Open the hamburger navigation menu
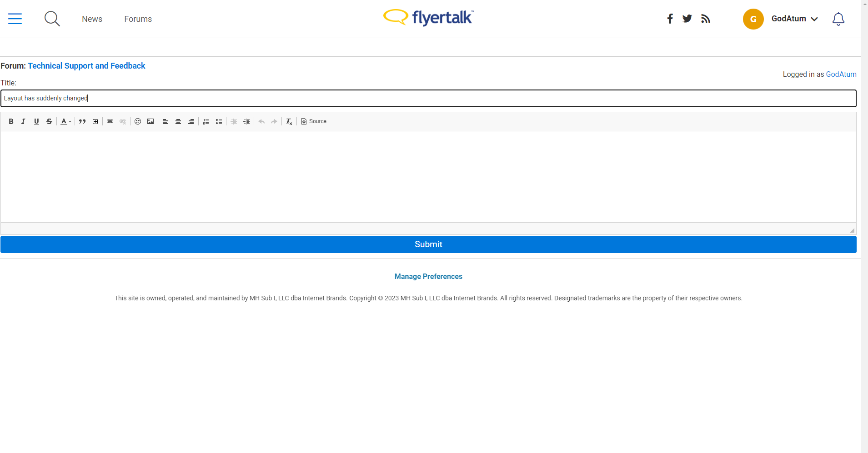The height and width of the screenshot is (453, 868). [15, 19]
